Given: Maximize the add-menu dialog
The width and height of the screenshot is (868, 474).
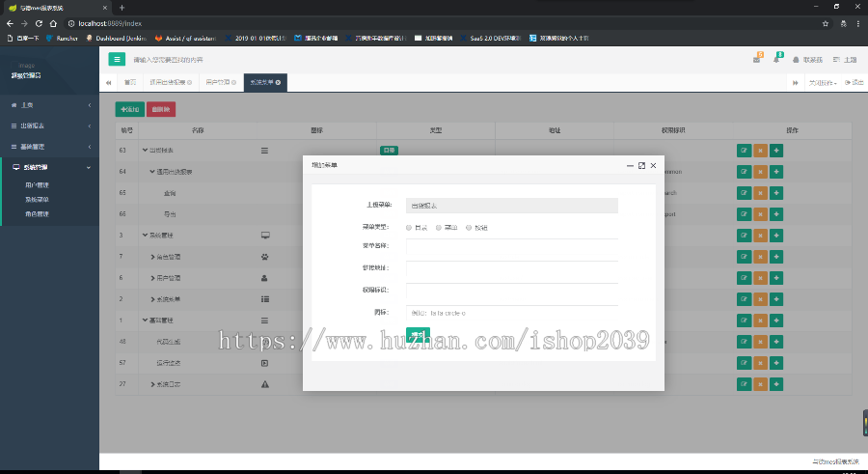Looking at the screenshot, I should [x=641, y=166].
